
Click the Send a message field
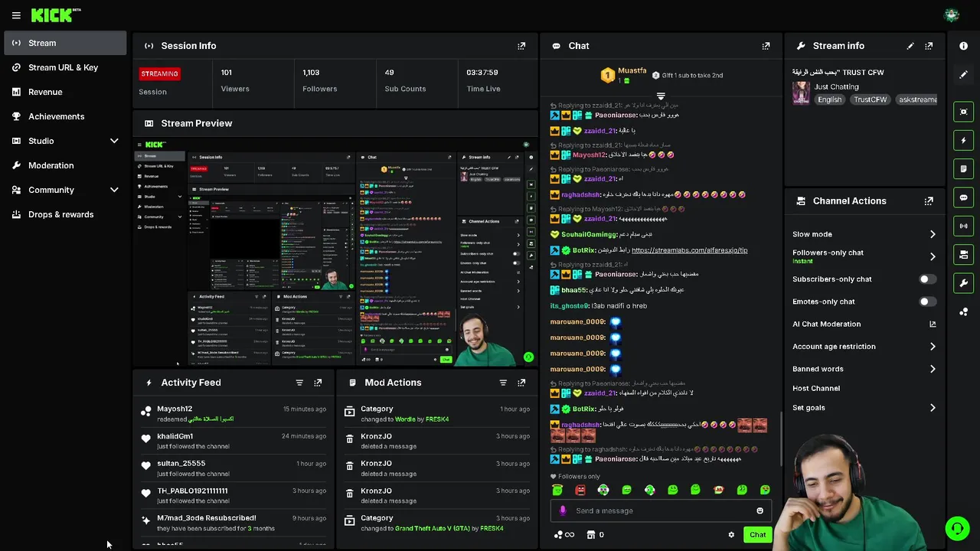point(661,510)
